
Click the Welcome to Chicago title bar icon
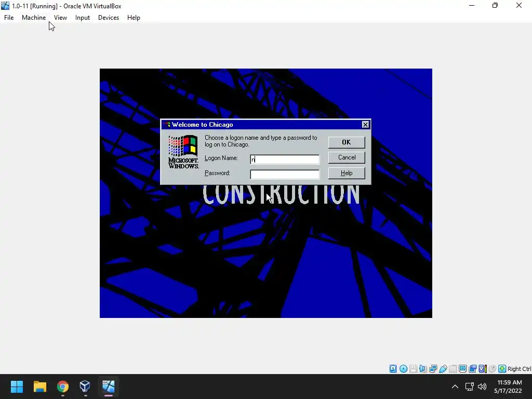(166, 125)
